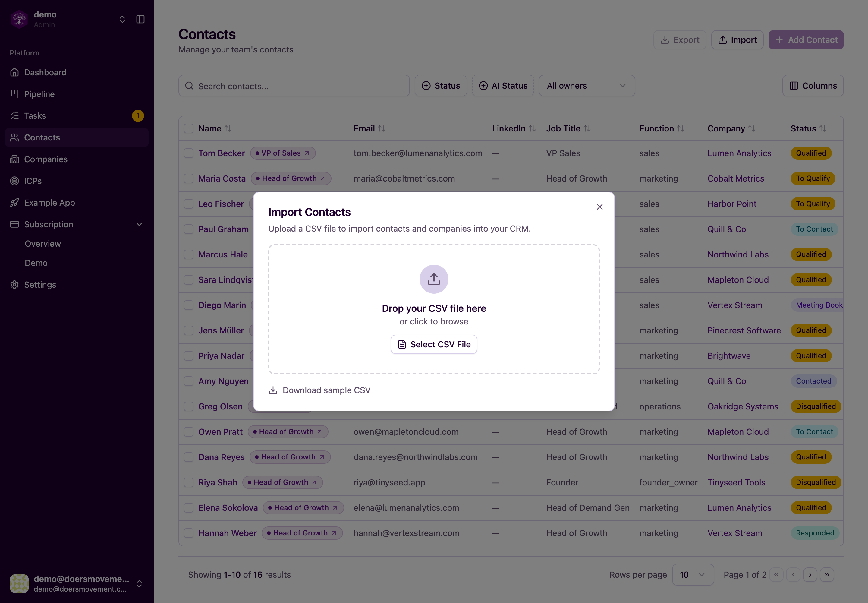This screenshot has height=603, width=868.
Task: Click the Import button
Action: (x=737, y=40)
